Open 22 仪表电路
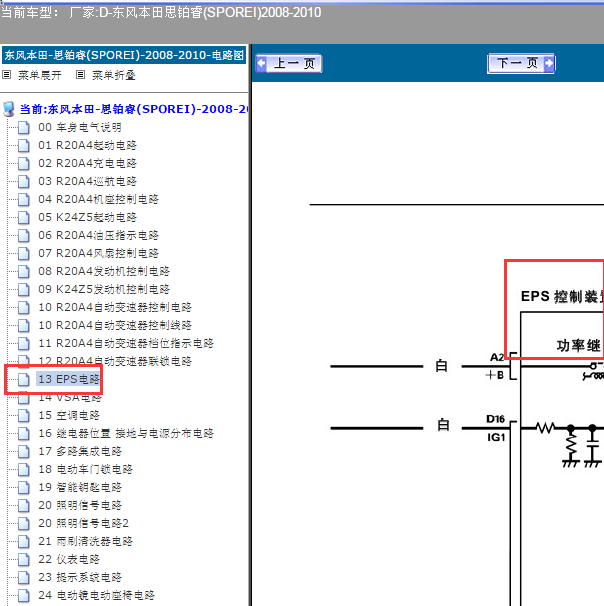Image resolution: width=604 pixels, height=606 pixels. [69, 559]
